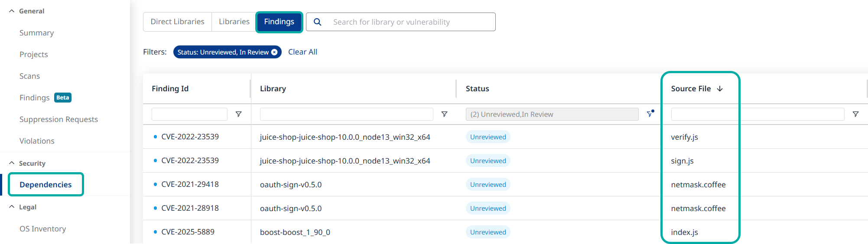The image size is (868, 244).
Task: Remove the Status filter chip
Action: (x=274, y=52)
